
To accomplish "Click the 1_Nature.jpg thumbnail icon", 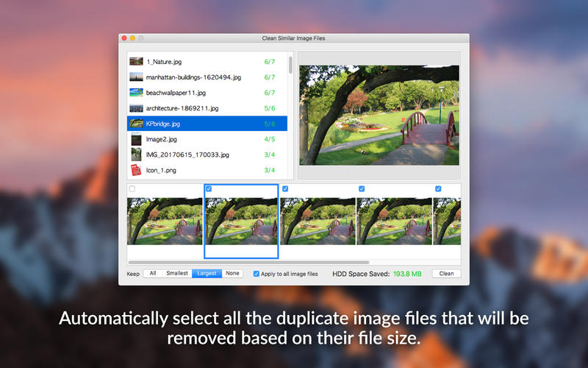I will coord(136,62).
